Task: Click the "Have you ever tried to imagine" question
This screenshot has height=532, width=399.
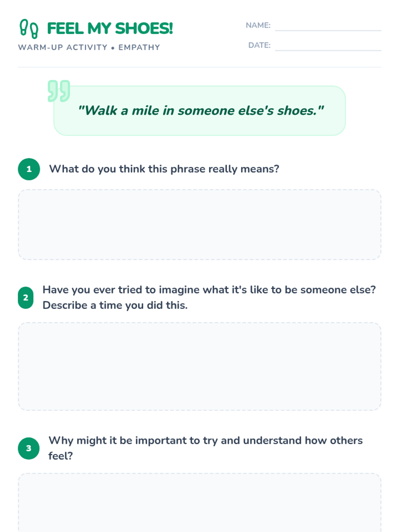Action: 209,290
